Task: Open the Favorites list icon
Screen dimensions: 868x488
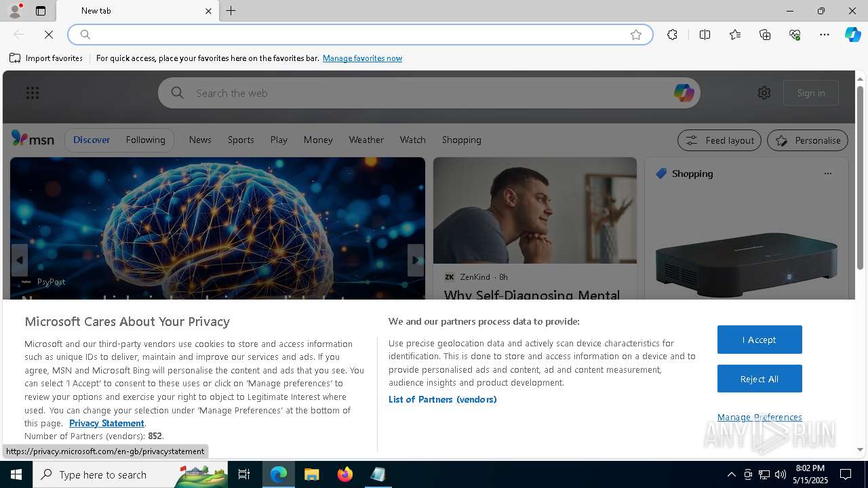Action: point(735,35)
